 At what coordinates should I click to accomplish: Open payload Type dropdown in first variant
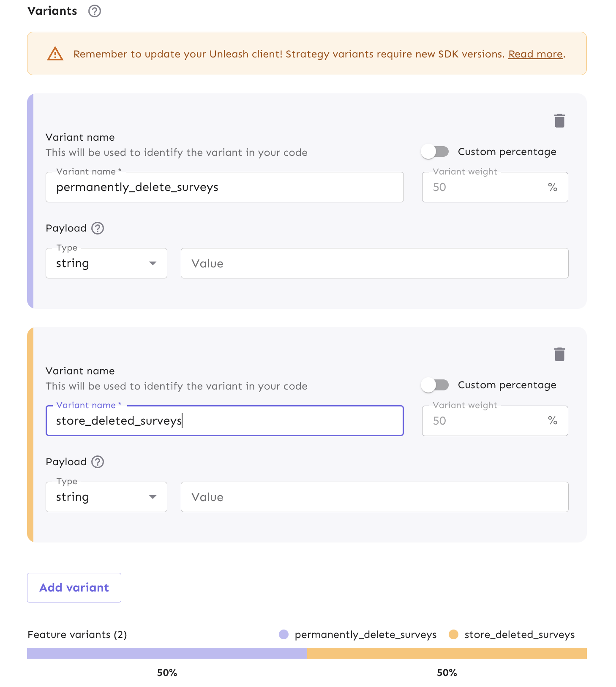(x=106, y=263)
